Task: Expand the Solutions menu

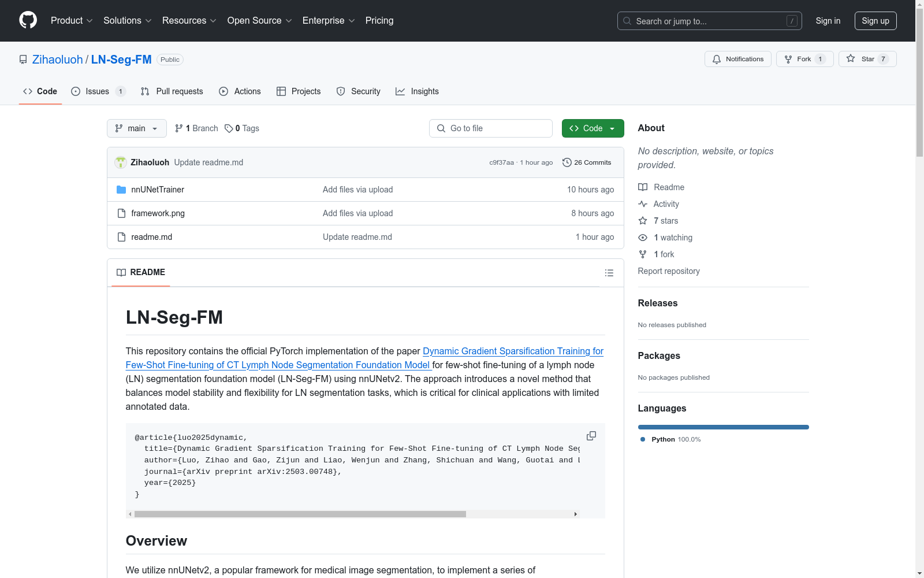Action: (x=128, y=21)
